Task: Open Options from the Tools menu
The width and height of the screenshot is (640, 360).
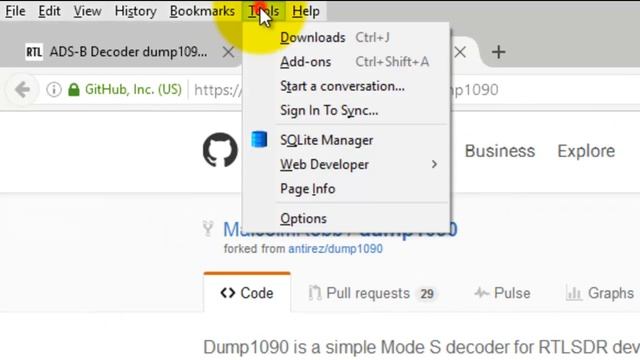Action: click(347, 219)
